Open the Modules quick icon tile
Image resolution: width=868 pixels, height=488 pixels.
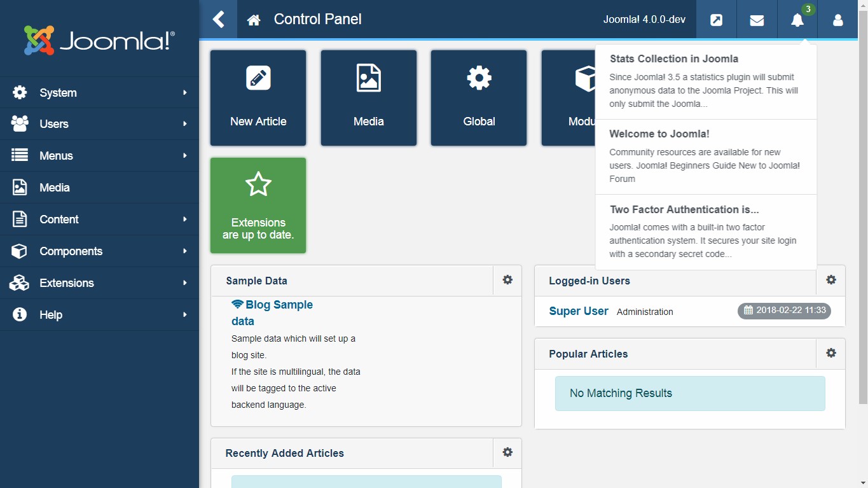coord(568,98)
